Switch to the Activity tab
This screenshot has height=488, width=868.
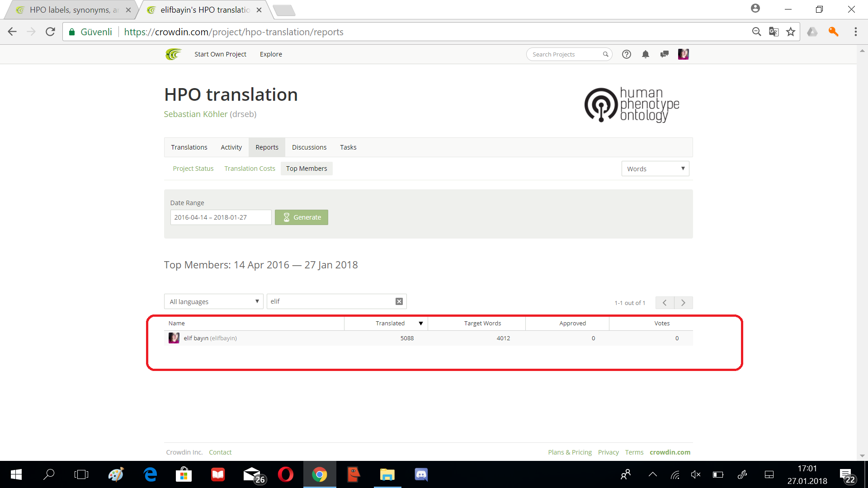231,147
